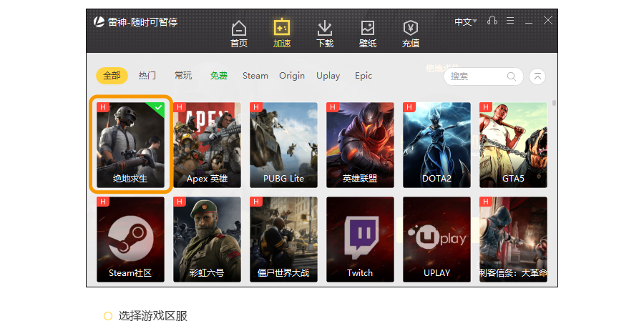Click the search magnifier icon

[x=512, y=76]
